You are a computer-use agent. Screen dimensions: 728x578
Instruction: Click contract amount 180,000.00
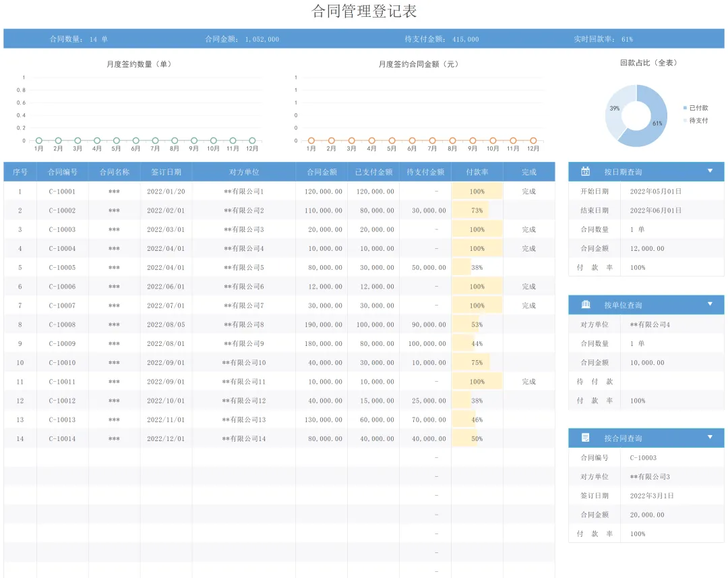pos(323,344)
